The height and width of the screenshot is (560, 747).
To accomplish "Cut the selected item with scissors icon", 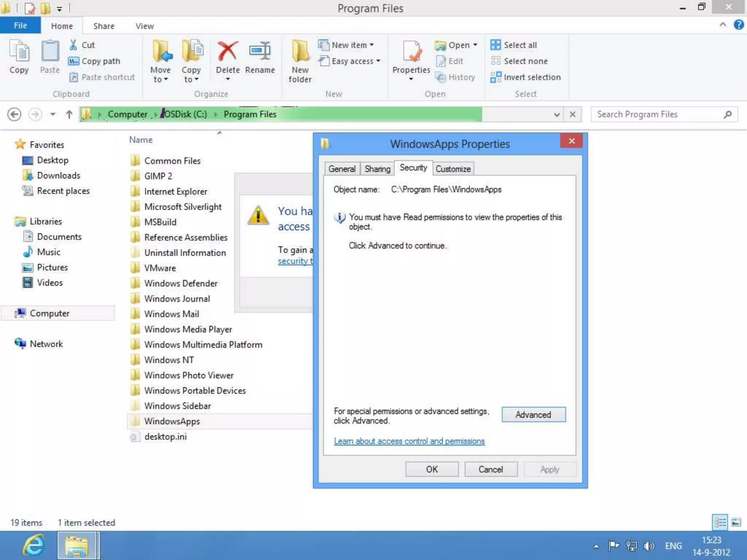I will click(82, 45).
